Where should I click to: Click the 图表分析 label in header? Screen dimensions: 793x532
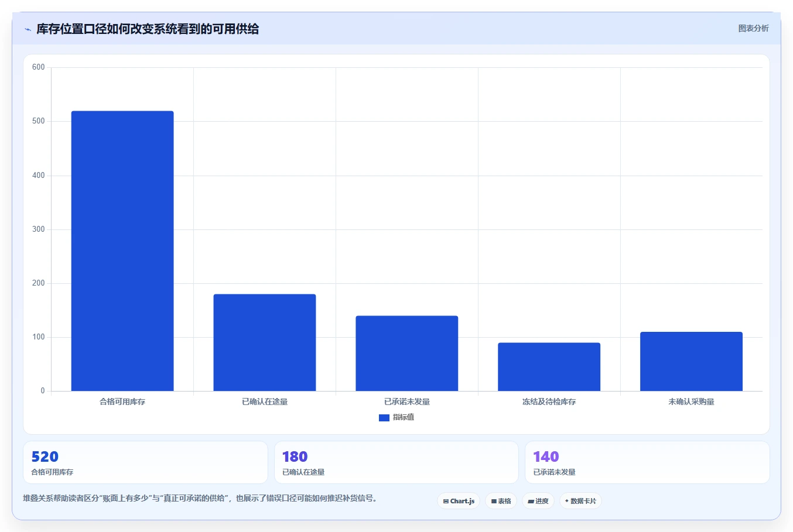click(753, 28)
